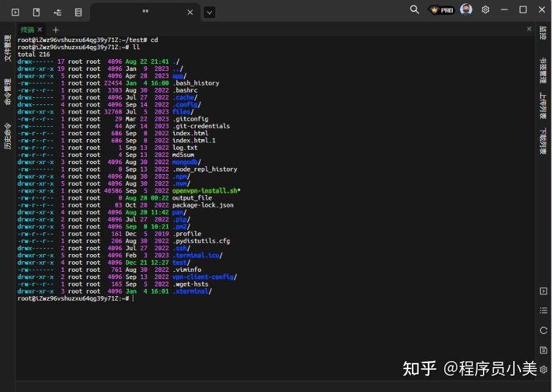
Task: Select the 终端 terminal tab
Action: pyautogui.click(x=28, y=30)
